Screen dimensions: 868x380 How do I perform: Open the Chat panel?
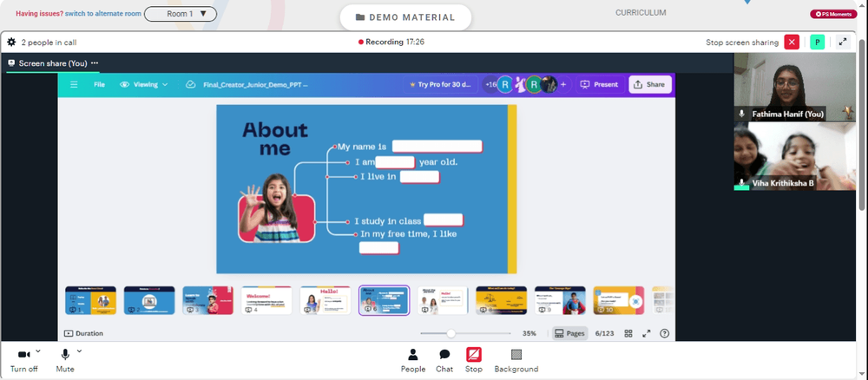(x=444, y=361)
